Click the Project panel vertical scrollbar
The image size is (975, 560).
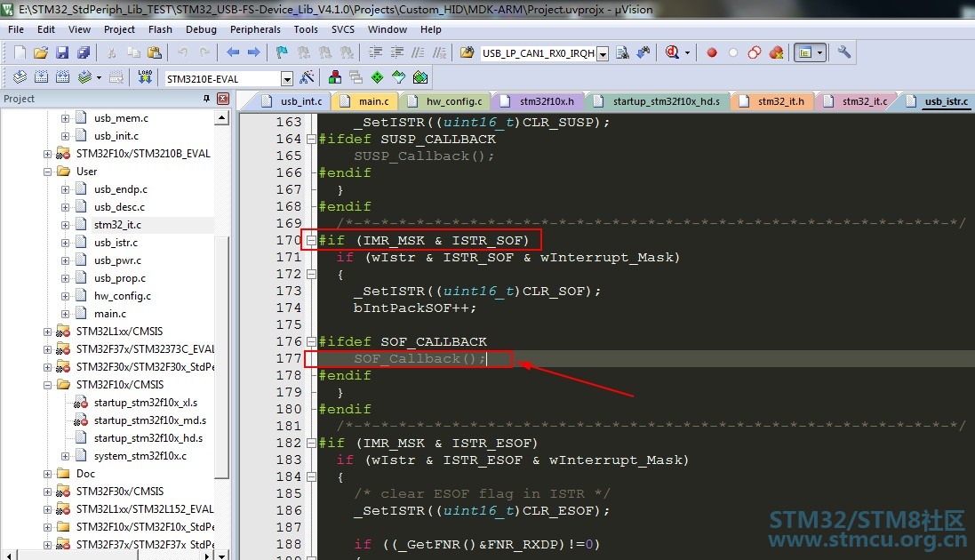click(222, 357)
